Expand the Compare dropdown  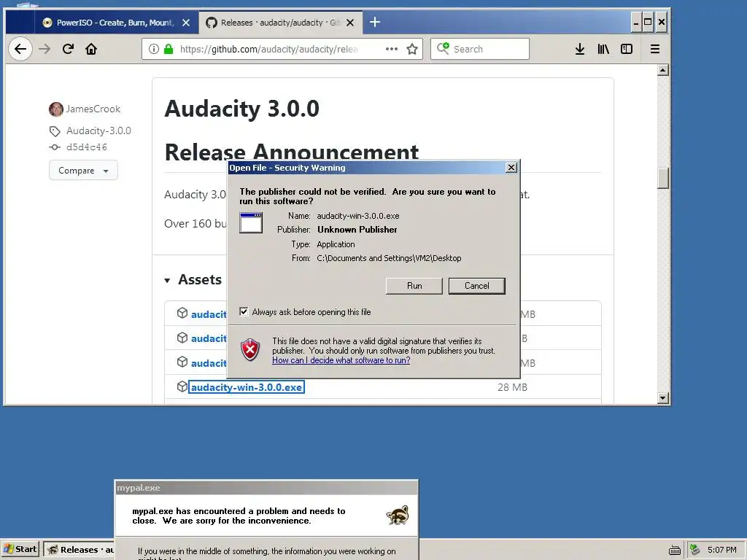click(83, 171)
